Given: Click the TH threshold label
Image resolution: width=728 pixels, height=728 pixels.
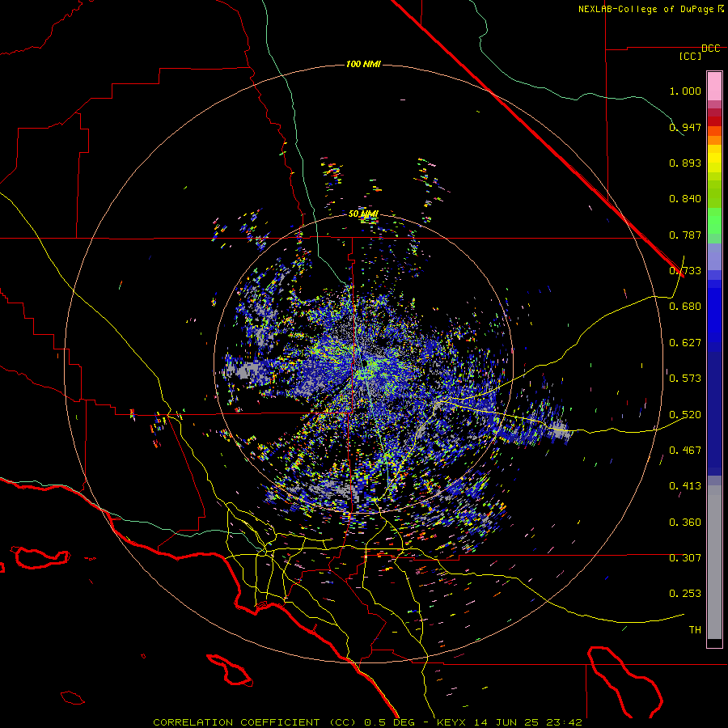Looking at the screenshot, I should click(695, 630).
